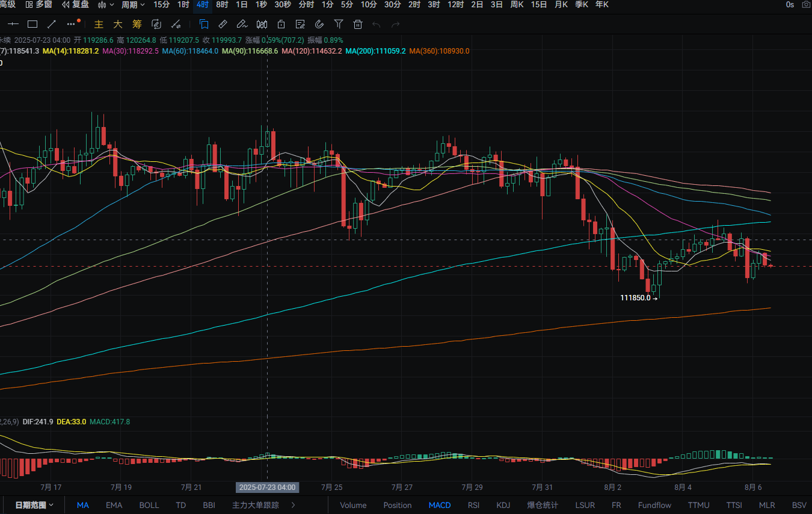Switch to 月K timeframe
The width and height of the screenshot is (812, 514).
click(561, 5)
